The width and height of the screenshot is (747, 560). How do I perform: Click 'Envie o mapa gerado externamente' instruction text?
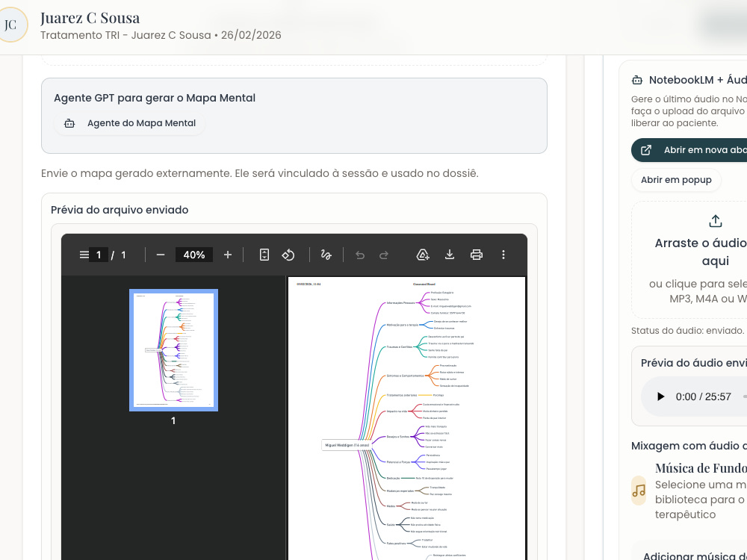260,173
